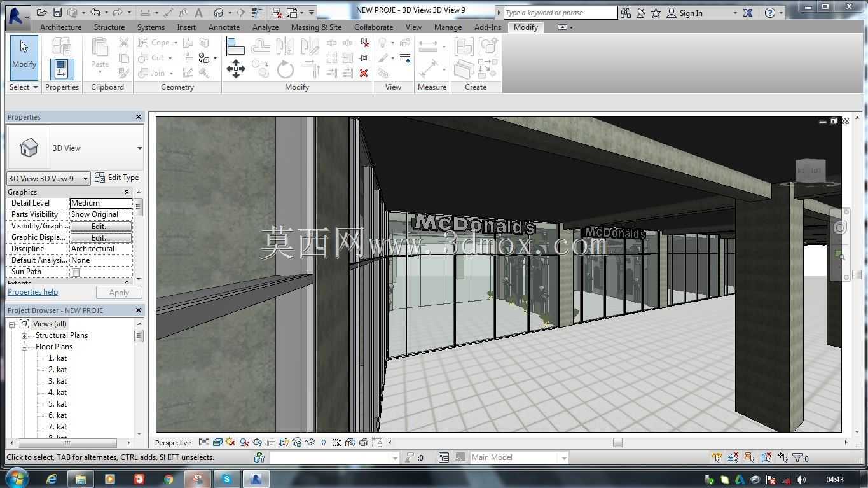Click the Favorites star icon
This screenshot has height=488, width=868.
click(x=656, y=13)
